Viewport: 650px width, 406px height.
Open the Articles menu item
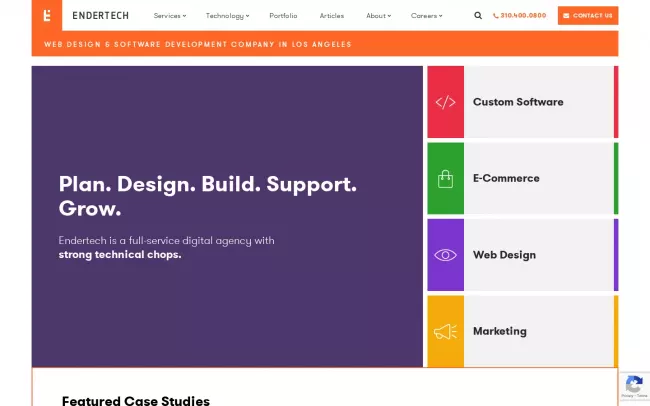[331, 16]
